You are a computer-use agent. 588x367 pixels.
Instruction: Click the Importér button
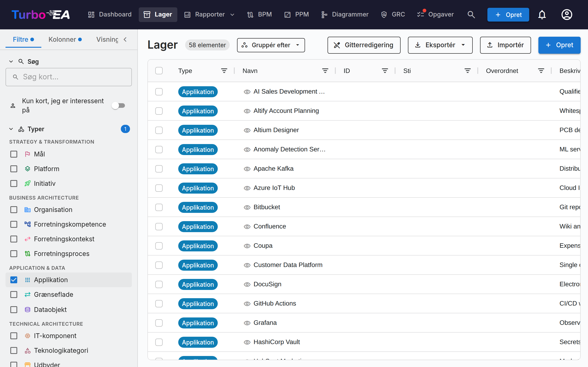tap(505, 45)
